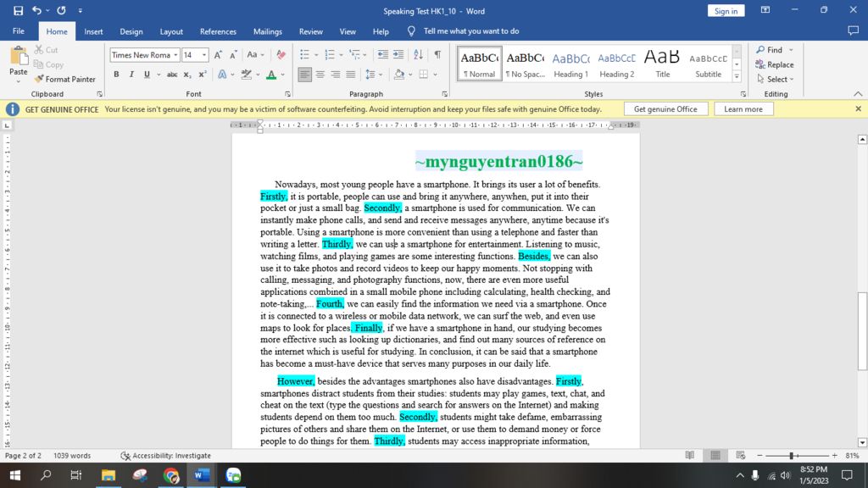Screen dimensions: 868x488
Task: Apply strikethrough to text
Action: 172,75
